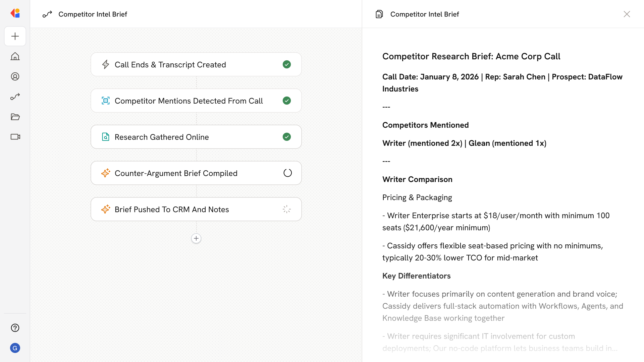Viewport: 644px width, 362px height.
Task: Open Workflows via the arrow-path sidebar icon
Action: pyautogui.click(x=15, y=97)
